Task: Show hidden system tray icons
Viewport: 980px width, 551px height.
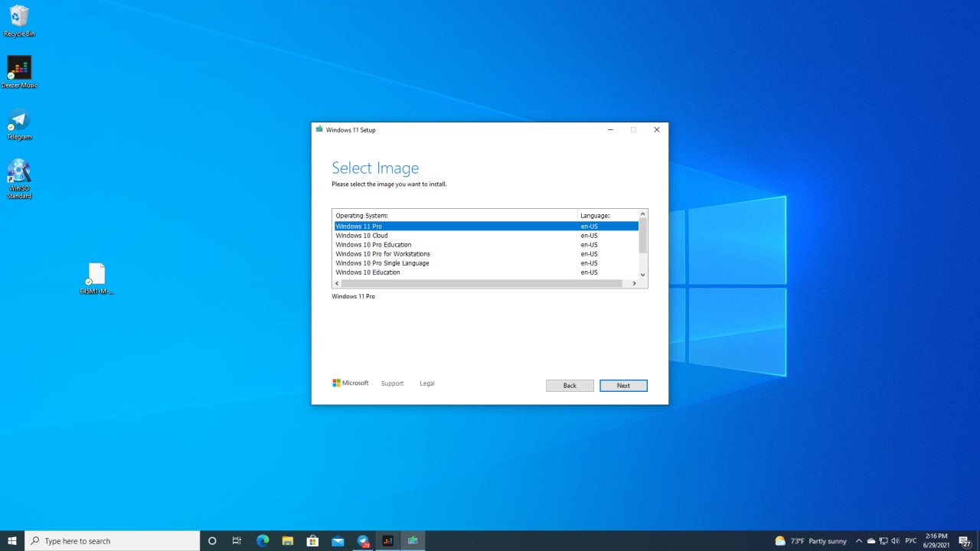Action: point(858,541)
